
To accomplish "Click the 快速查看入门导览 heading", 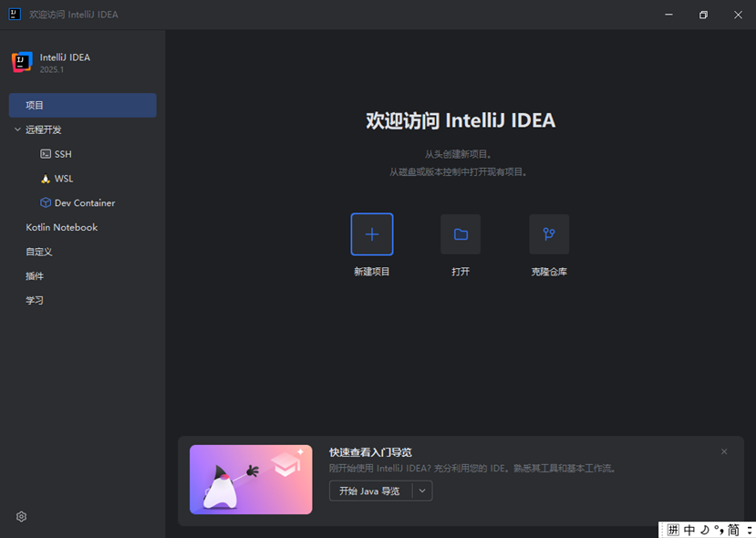I will point(370,452).
